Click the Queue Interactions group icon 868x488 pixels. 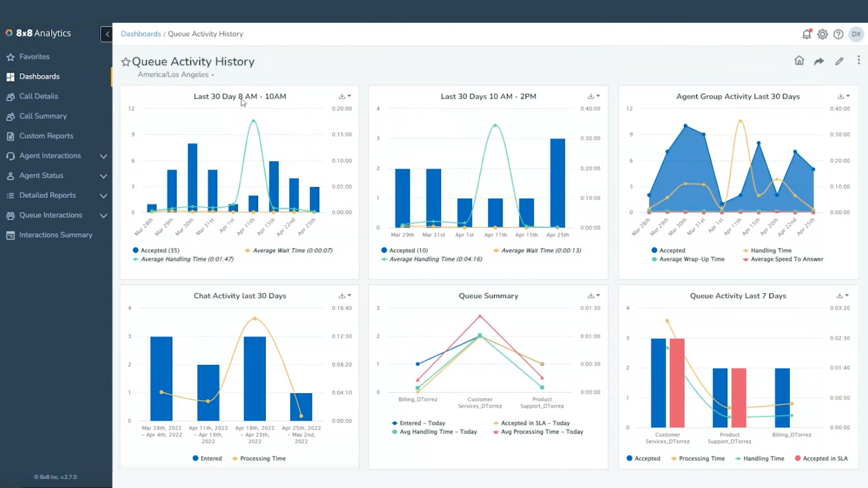pos(11,216)
